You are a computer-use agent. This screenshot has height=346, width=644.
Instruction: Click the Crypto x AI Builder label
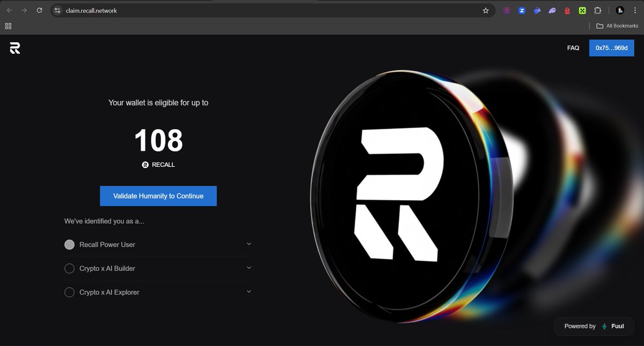(107, 268)
